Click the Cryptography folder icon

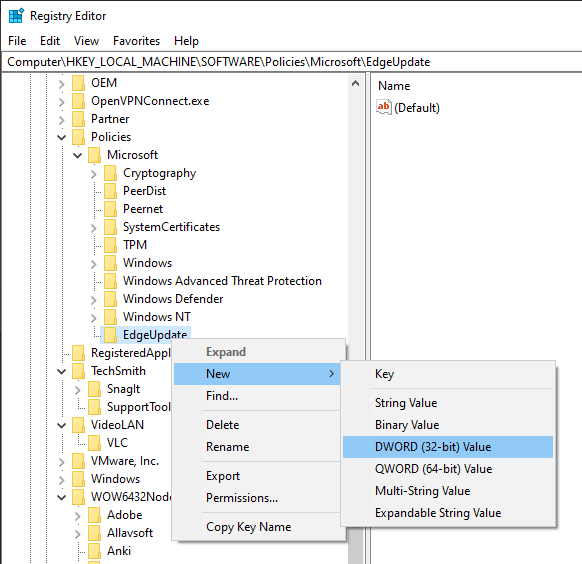pos(110,173)
